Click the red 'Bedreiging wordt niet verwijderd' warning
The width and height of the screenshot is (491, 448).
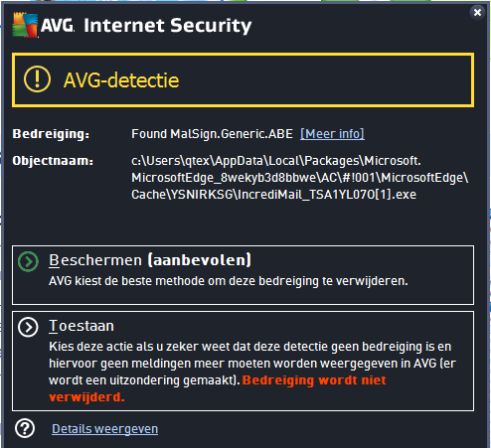[x=218, y=388]
